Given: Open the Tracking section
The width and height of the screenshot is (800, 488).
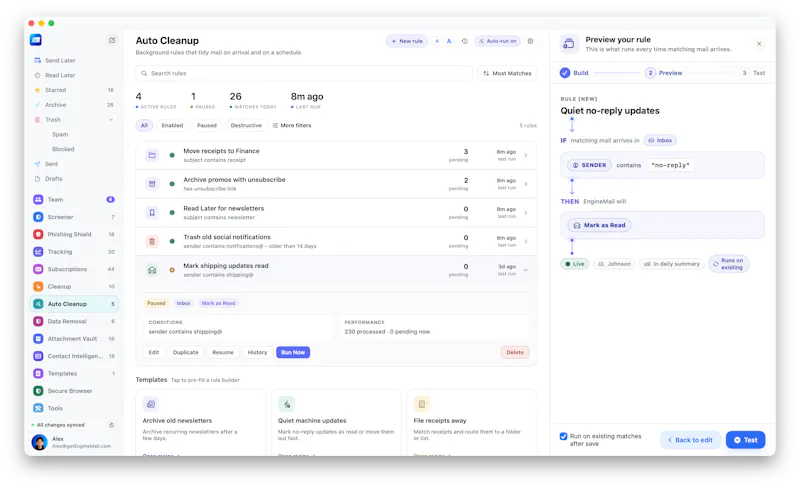Looking at the screenshot, I should tap(60, 252).
